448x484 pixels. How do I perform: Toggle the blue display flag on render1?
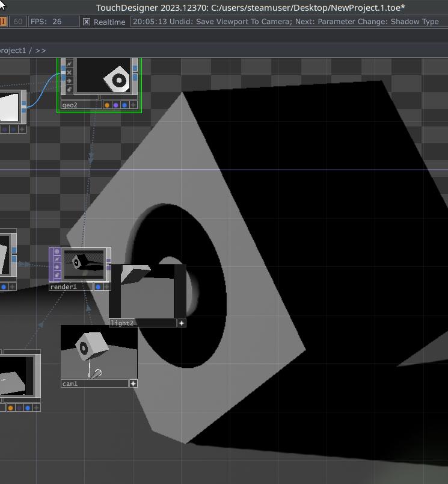pyautogui.click(x=98, y=287)
